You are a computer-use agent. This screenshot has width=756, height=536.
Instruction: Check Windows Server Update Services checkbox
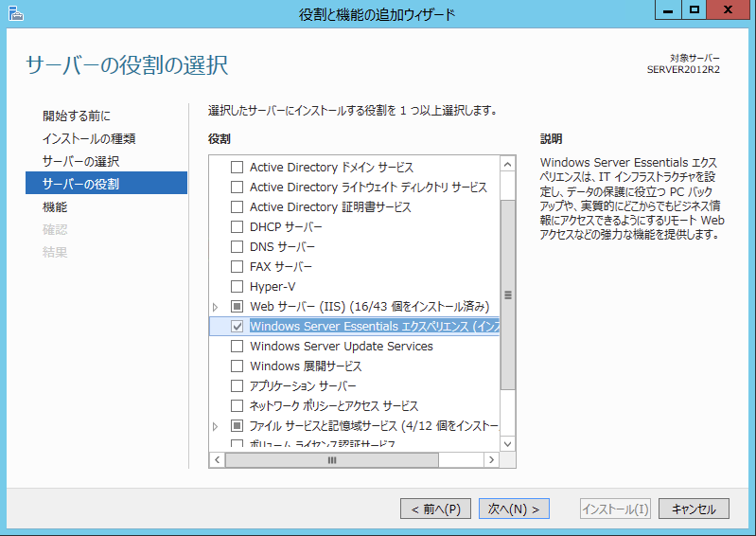[237, 347]
